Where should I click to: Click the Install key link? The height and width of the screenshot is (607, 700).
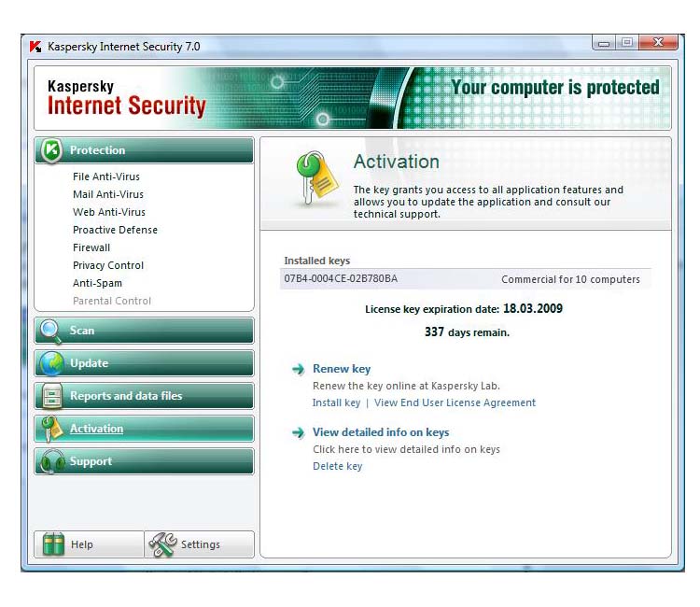pos(336,402)
